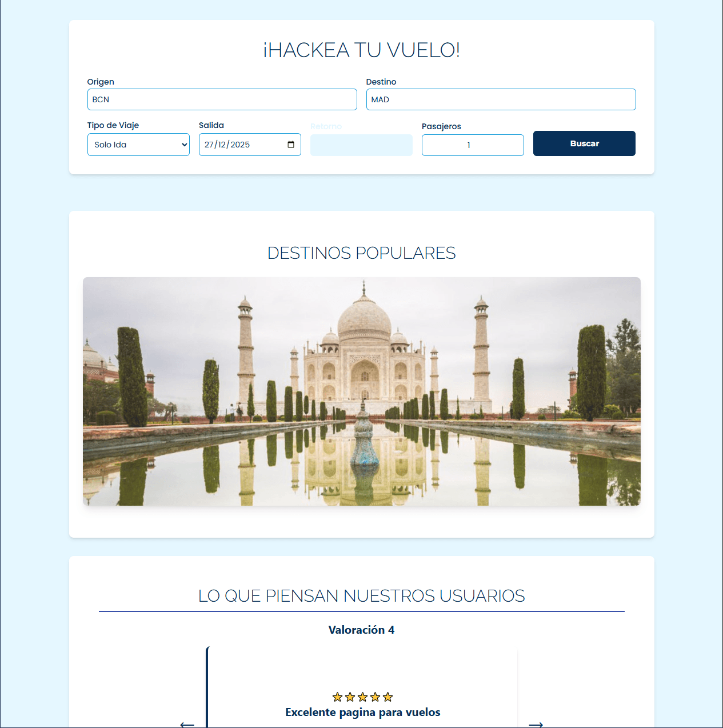The height and width of the screenshot is (728, 723).
Task: Click the disabled Retorno date field
Action: (x=361, y=145)
